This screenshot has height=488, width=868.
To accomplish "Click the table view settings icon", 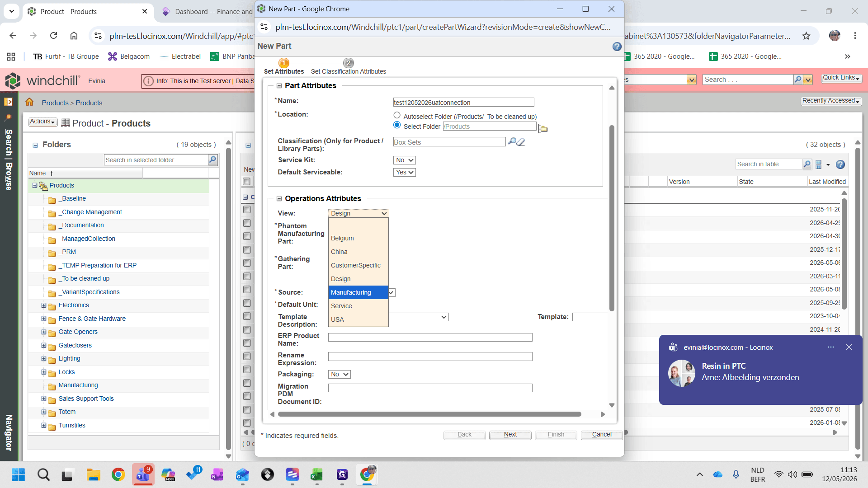I will 819,164.
